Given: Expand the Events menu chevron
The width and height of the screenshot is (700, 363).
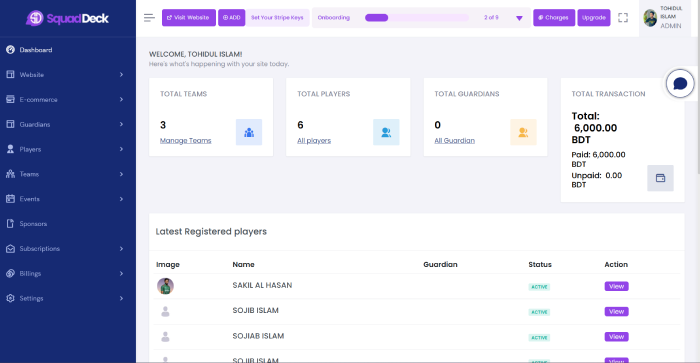Looking at the screenshot, I should coord(121,199).
